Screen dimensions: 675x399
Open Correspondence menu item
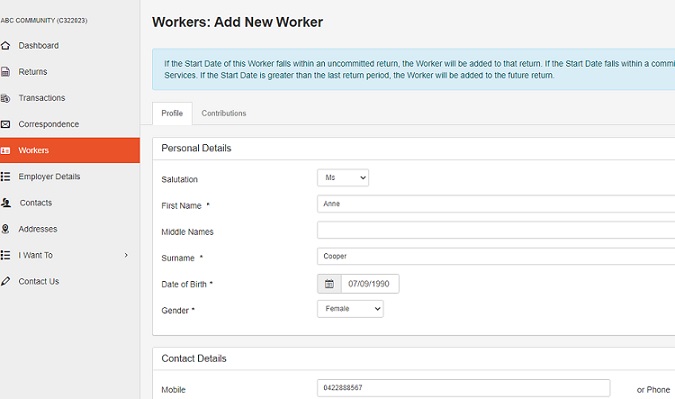coord(49,124)
